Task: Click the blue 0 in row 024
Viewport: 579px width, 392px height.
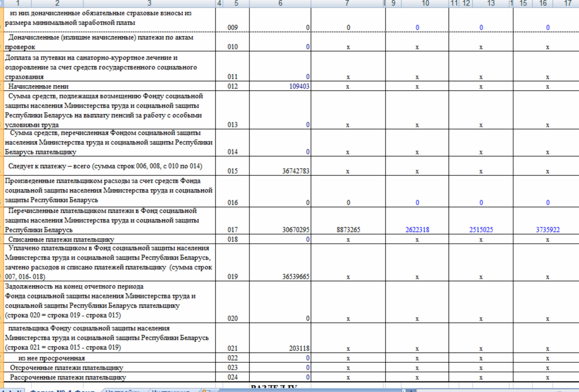Action: (308, 377)
